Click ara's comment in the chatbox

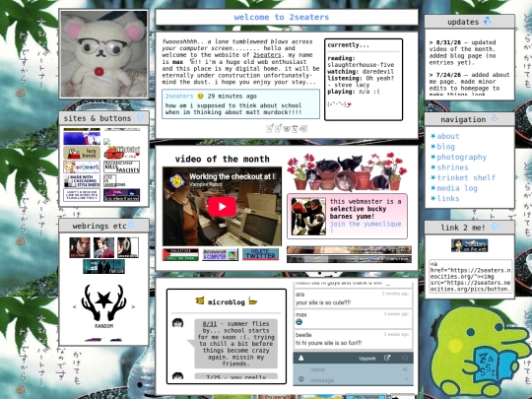tap(353, 299)
